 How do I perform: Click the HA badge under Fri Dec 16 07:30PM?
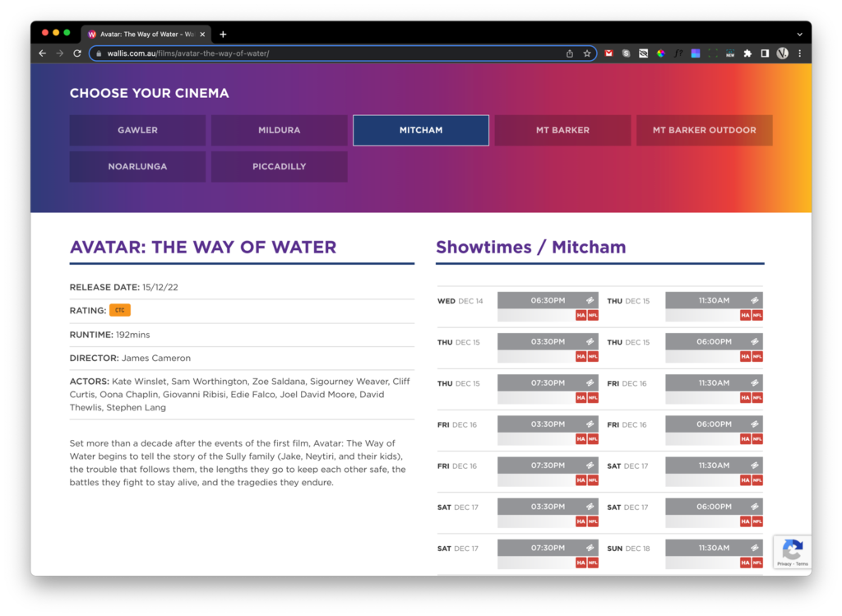581,480
